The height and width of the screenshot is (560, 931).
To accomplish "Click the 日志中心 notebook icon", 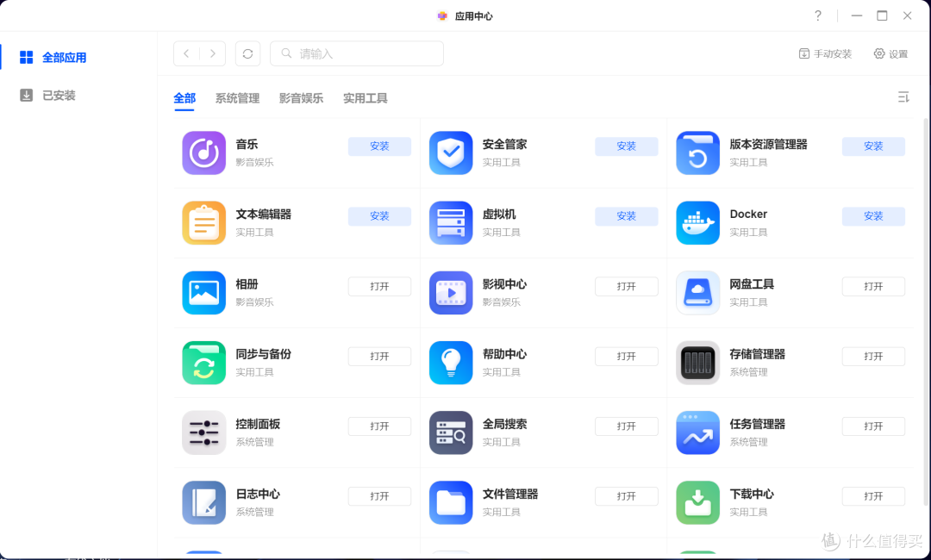I will coord(203,503).
